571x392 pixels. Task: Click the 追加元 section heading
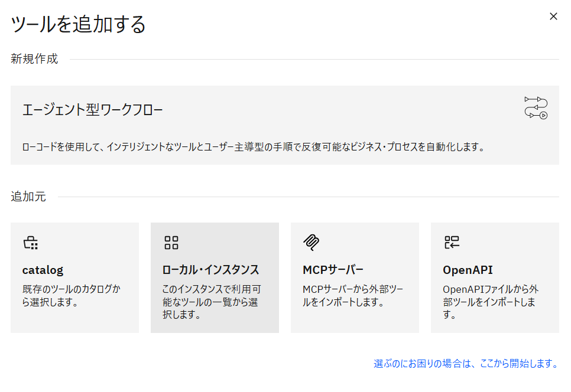pos(28,197)
